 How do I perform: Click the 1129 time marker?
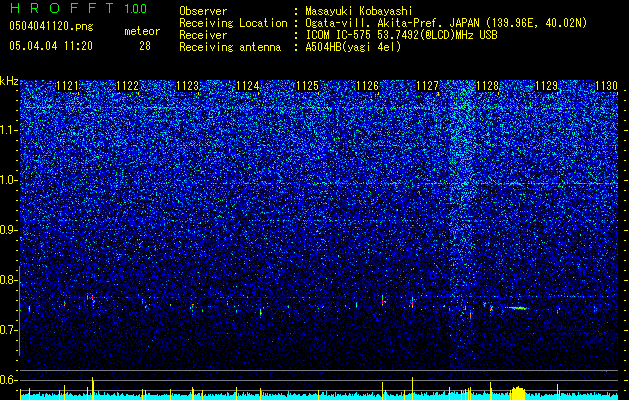click(x=547, y=86)
